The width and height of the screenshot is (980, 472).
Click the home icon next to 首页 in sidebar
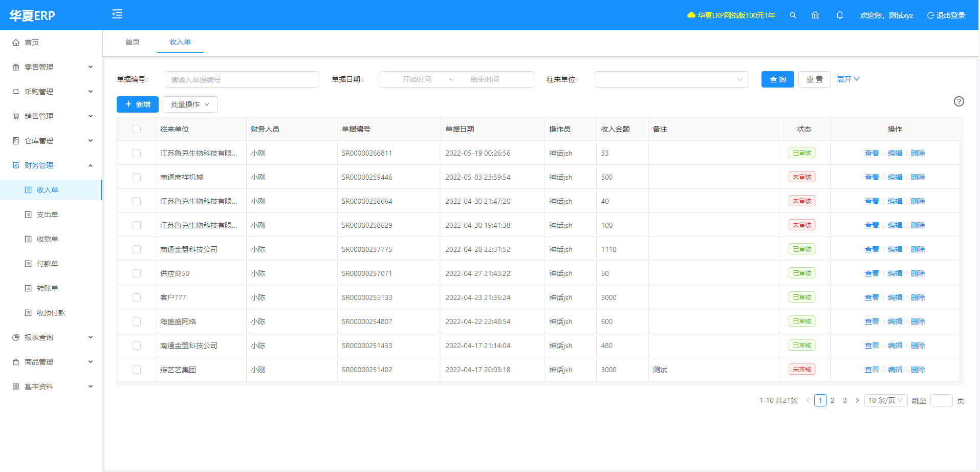click(16, 42)
